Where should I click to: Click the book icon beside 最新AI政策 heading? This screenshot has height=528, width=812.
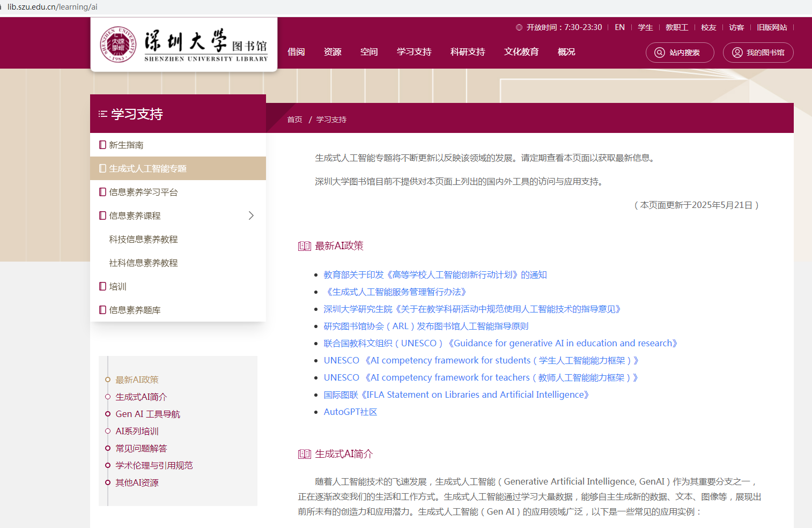(x=305, y=246)
